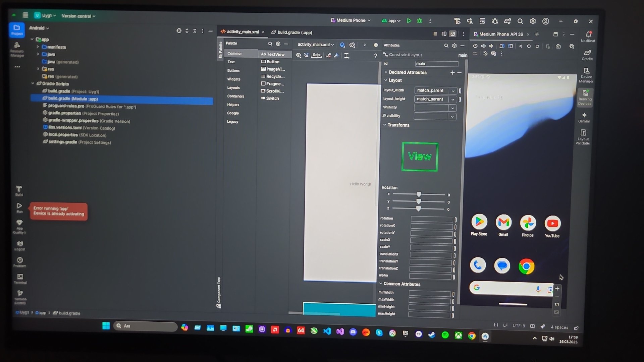Open the Gemini tool window
This screenshot has width=644, height=362.
(584, 117)
